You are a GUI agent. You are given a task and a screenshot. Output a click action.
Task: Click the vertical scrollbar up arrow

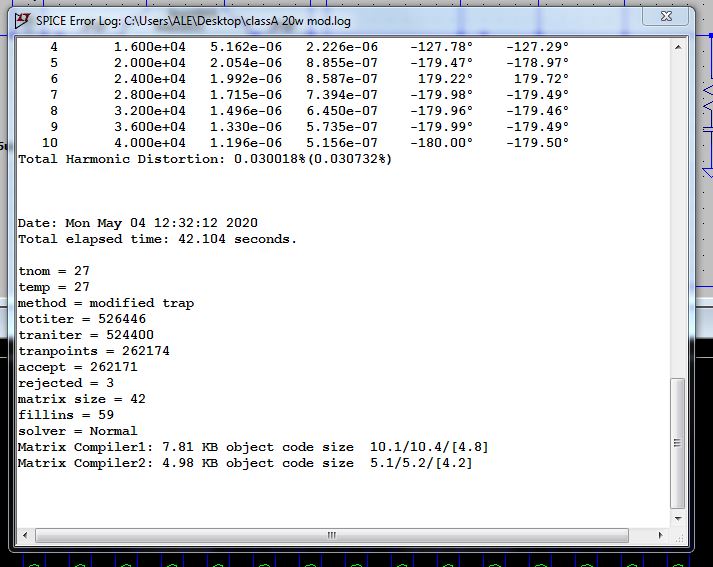click(x=678, y=47)
